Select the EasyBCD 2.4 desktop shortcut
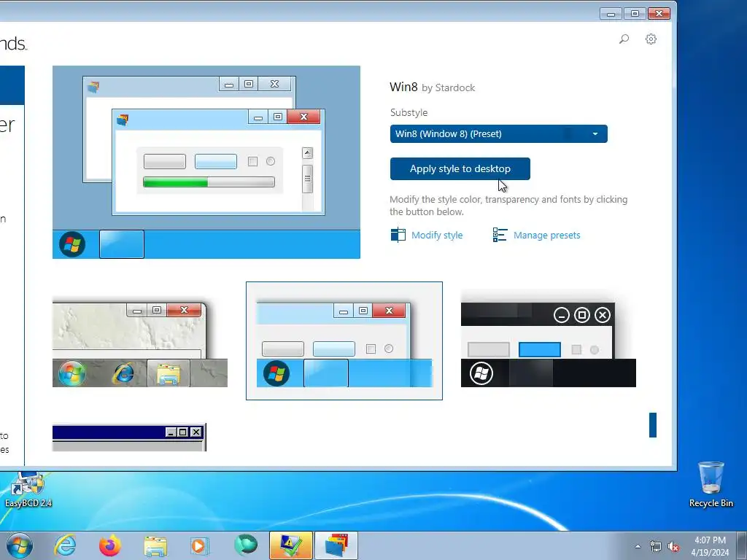 28,489
